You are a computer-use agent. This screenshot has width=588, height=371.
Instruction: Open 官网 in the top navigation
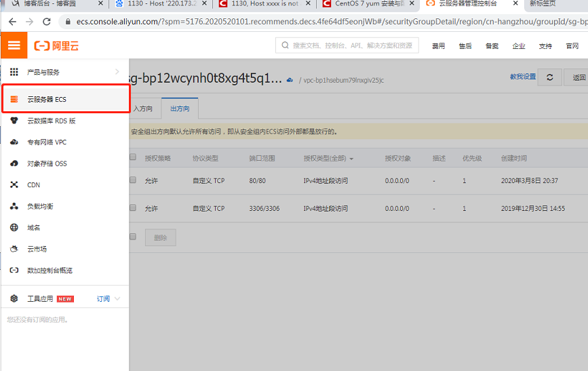tap(572, 45)
